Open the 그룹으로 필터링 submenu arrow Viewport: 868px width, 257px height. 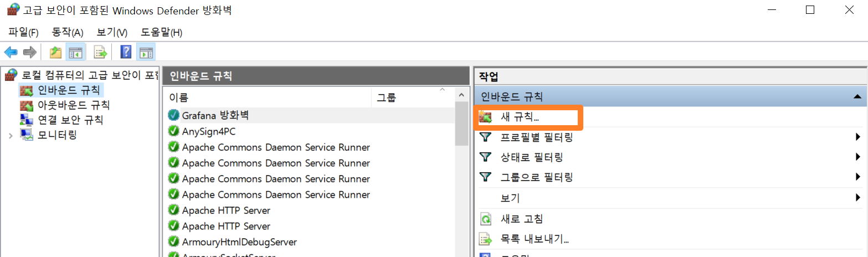(857, 177)
